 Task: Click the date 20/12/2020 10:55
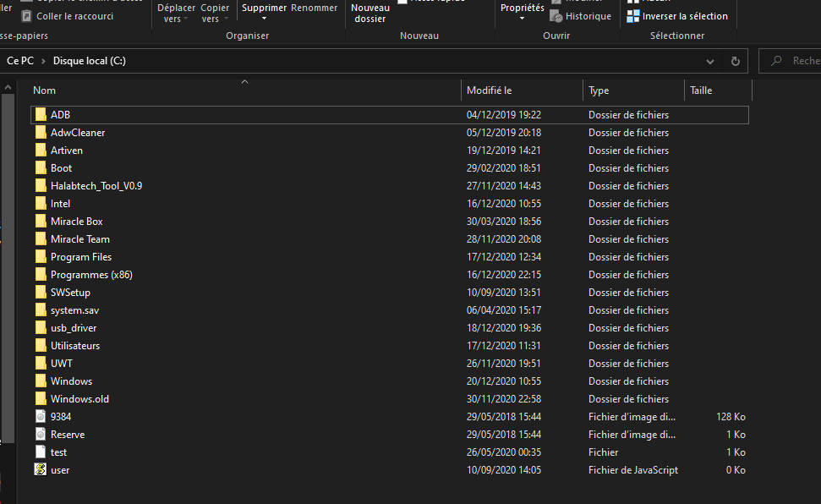504,381
